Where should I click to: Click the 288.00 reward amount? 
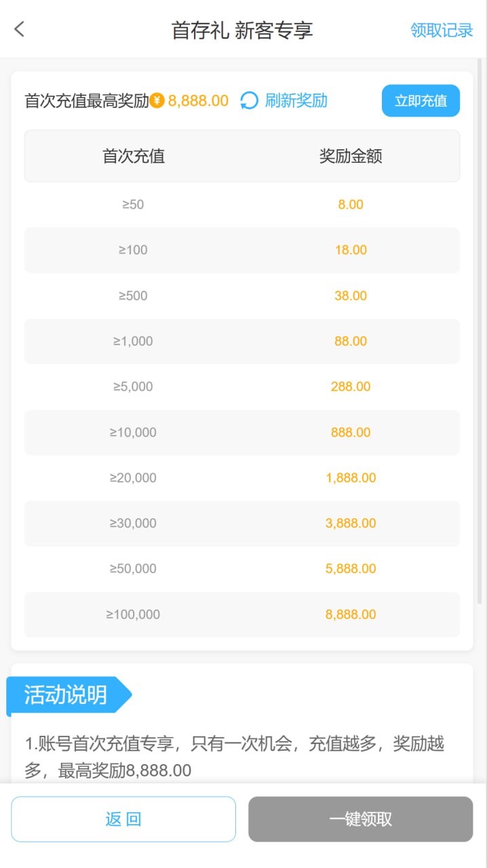coord(351,387)
